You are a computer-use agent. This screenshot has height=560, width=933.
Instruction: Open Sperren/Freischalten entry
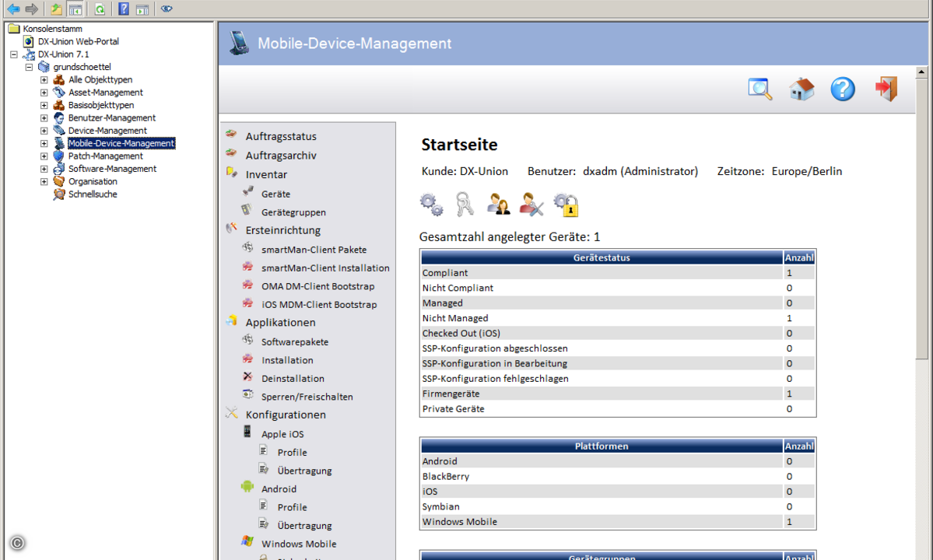(307, 397)
